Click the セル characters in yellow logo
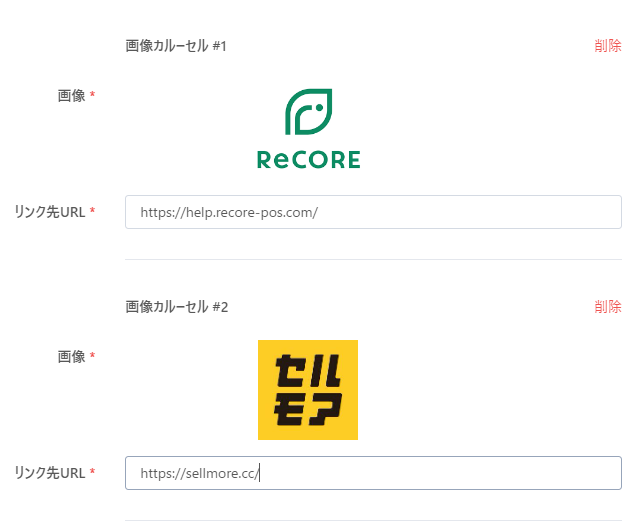This screenshot has width=640, height=521. tap(309, 371)
